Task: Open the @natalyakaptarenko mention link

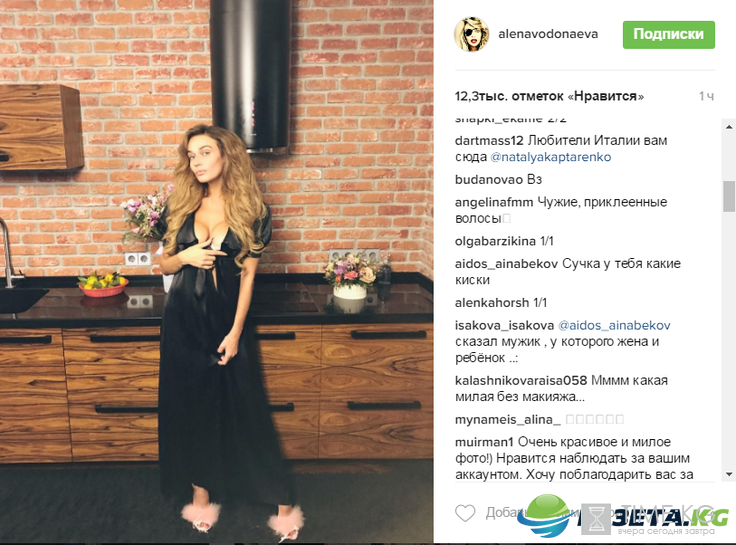Action: (551, 157)
